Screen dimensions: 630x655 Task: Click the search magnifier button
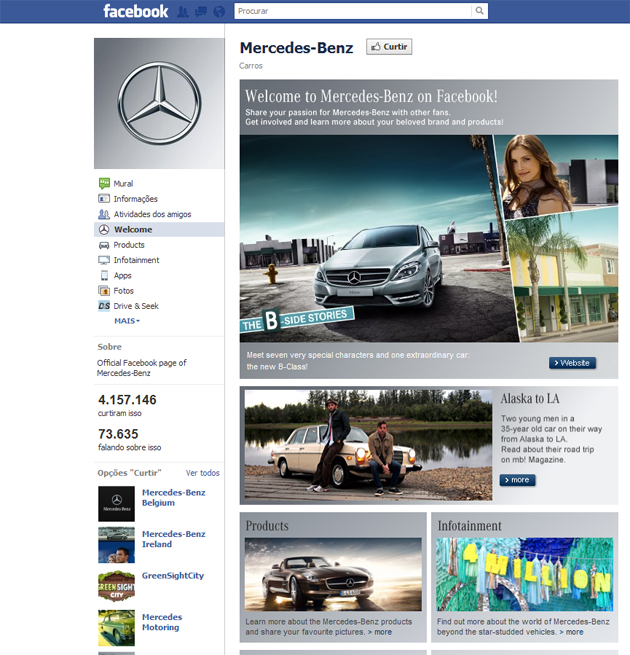[480, 11]
